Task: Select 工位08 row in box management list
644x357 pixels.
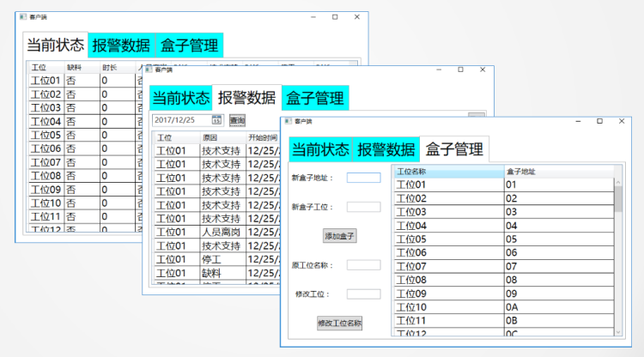Action: [x=504, y=280]
